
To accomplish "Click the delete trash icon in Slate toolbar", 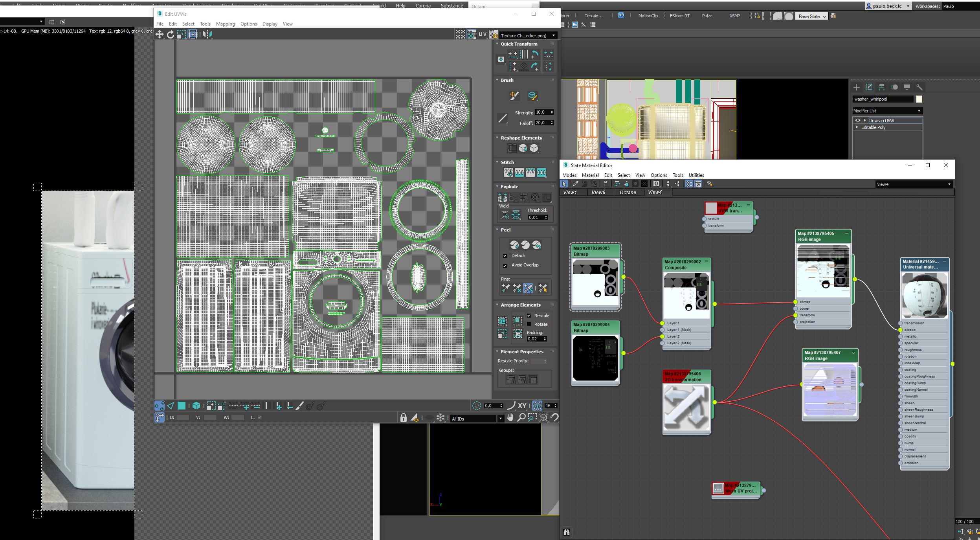I will coord(605,184).
